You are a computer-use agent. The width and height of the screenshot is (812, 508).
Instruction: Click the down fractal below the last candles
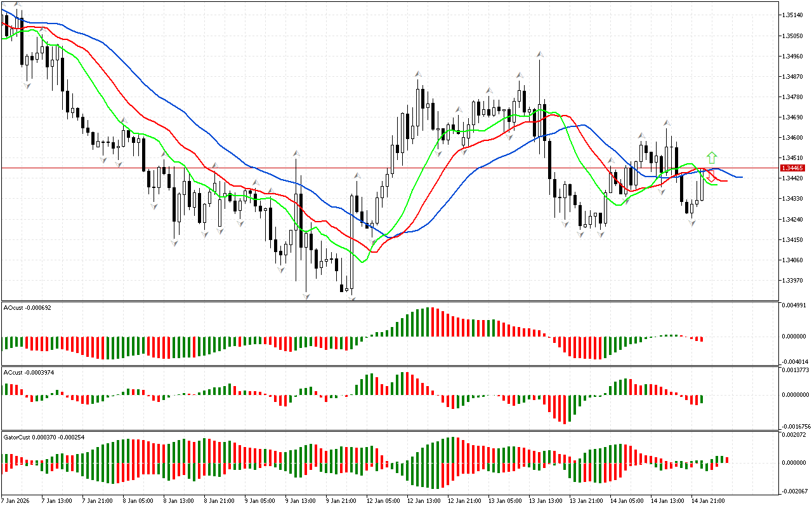pyautogui.click(x=693, y=223)
